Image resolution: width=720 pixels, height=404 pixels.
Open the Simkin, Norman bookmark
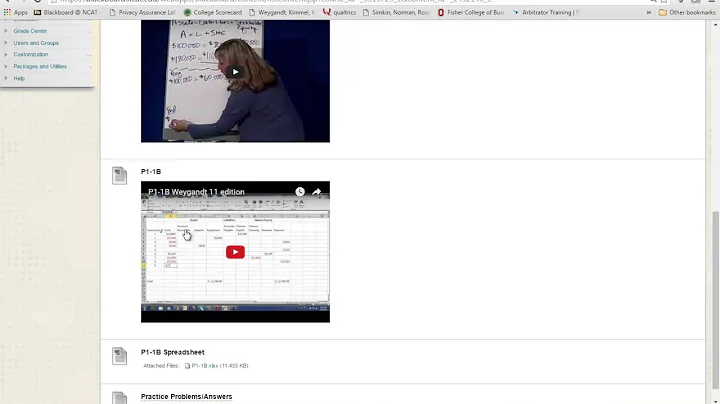pos(396,12)
